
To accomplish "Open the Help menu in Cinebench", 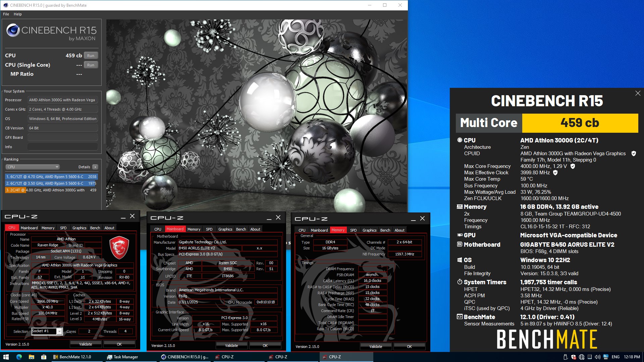I will (x=18, y=14).
